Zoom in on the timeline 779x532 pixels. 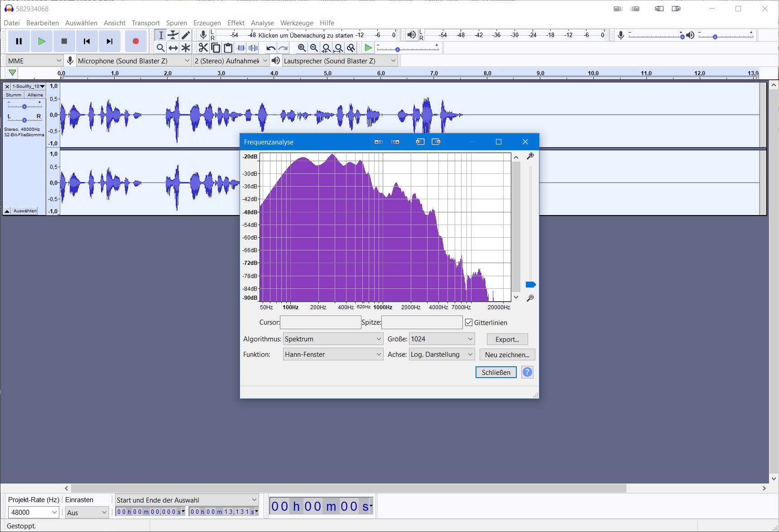pyautogui.click(x=302, y=48)
